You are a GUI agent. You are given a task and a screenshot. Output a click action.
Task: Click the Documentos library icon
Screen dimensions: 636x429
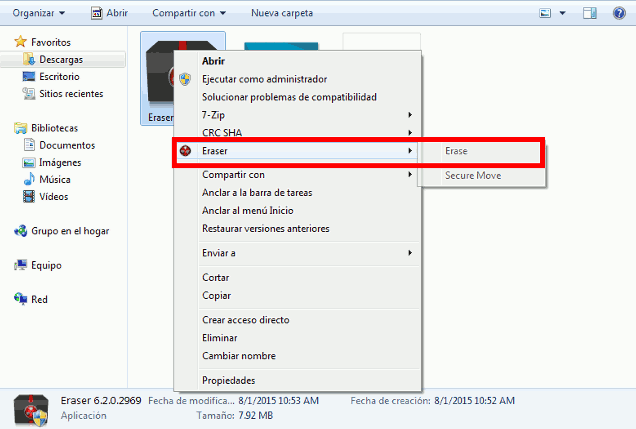(x=29, y=145)
